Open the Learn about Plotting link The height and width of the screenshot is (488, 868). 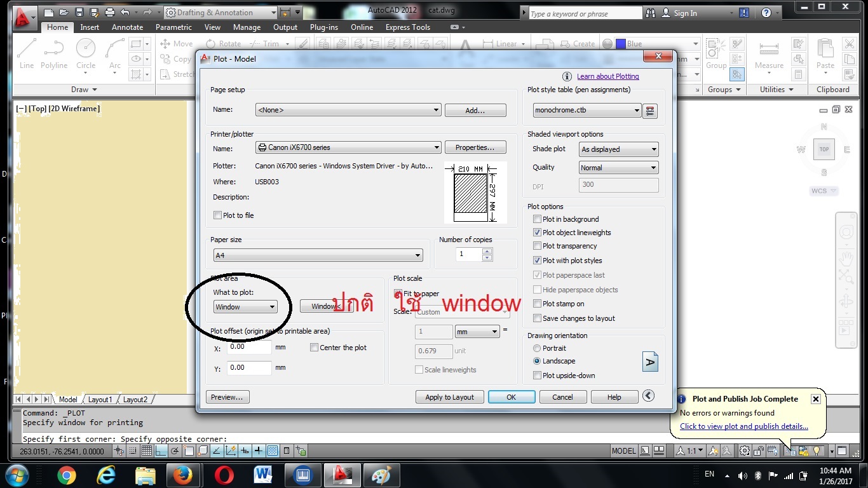608,76
